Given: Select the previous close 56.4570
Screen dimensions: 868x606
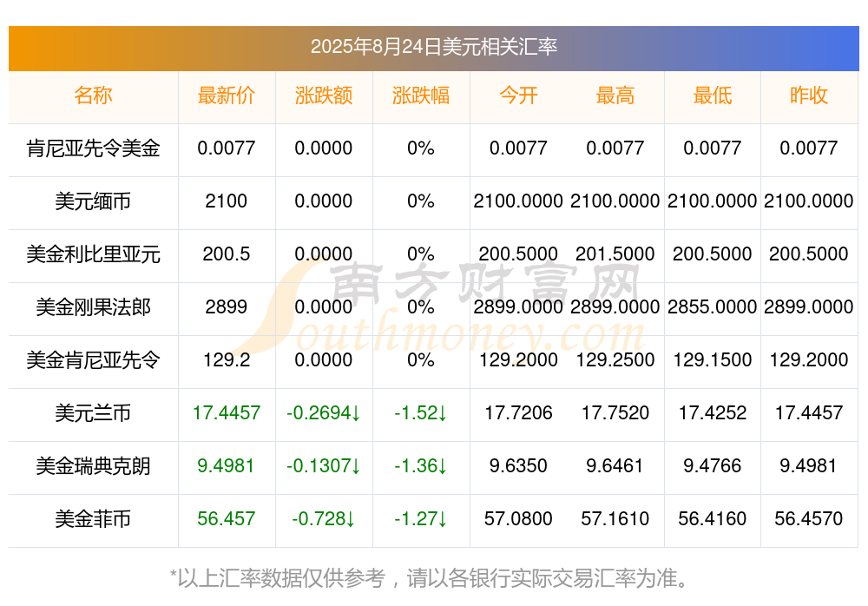Looking at the screenshot, I should click(809, 519).
